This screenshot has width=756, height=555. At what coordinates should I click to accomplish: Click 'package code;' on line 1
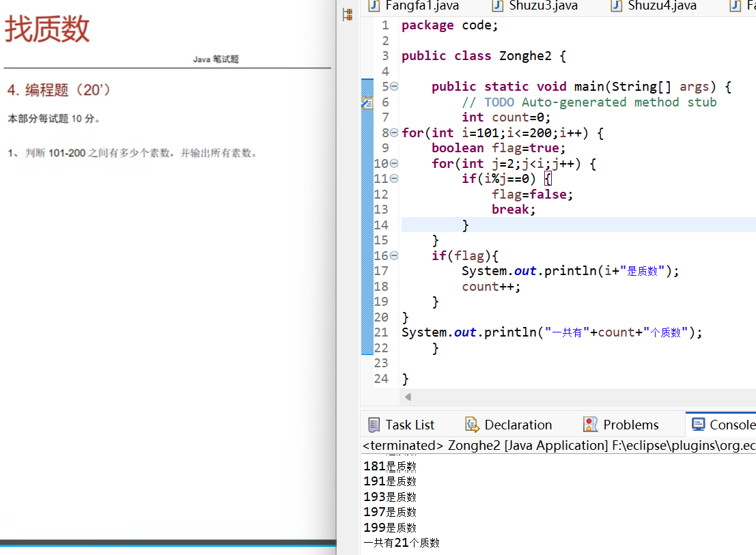click(449, 25)
